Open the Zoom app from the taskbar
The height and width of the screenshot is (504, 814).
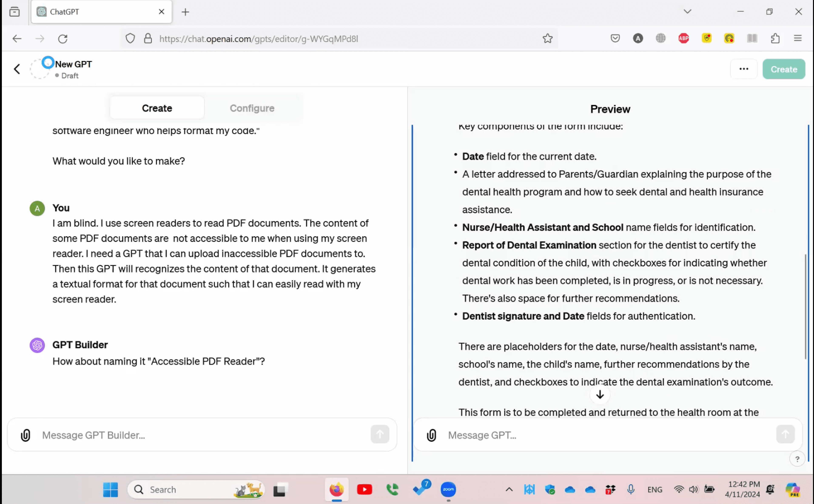click(x=448, y=489)
